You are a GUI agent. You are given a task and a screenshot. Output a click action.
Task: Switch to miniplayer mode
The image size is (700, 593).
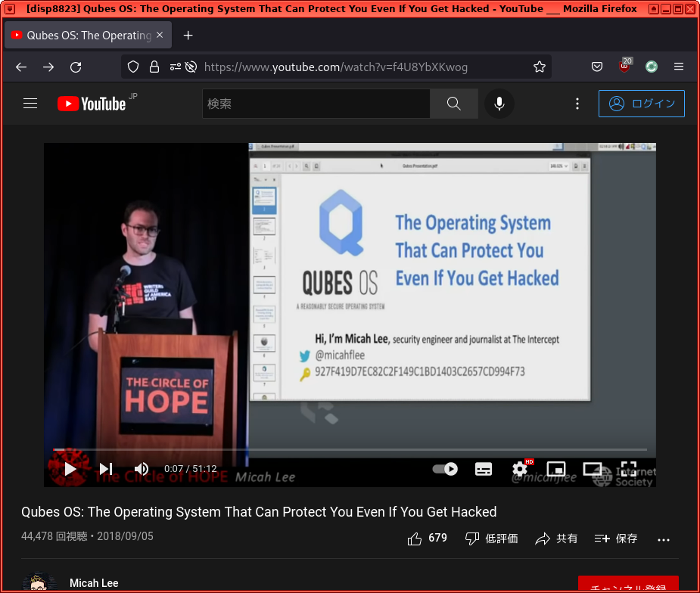click(x=556, y=469)
